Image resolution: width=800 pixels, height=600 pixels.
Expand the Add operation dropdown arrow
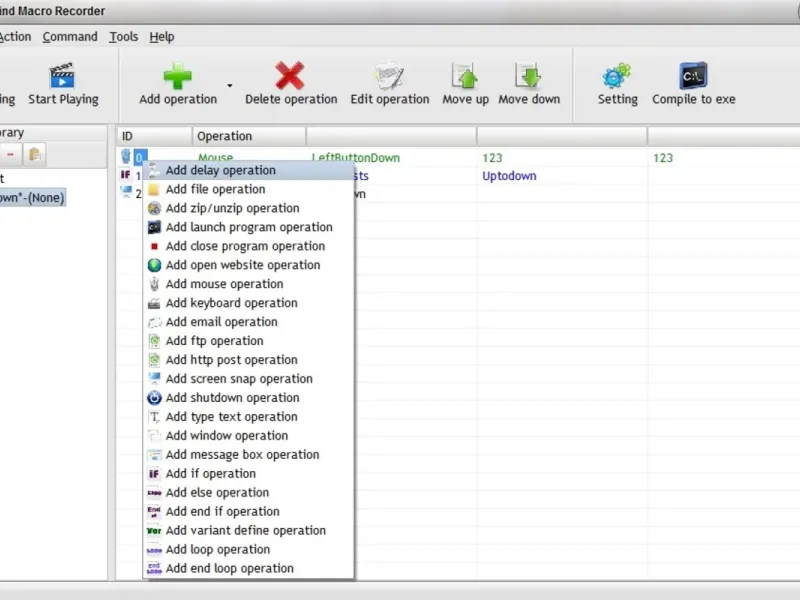point(230,85)
